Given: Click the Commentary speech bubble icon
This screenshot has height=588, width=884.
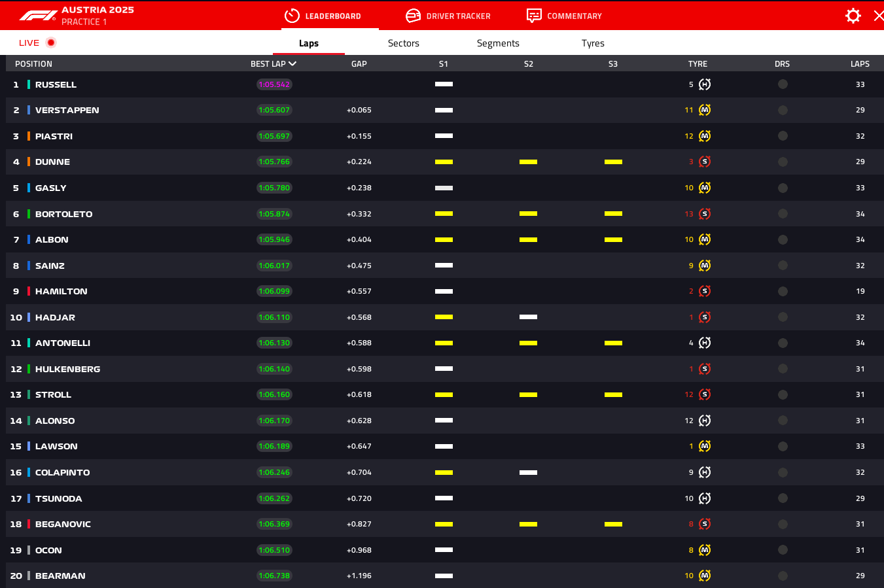Looking at the screenshot, I should click(534, 16).
